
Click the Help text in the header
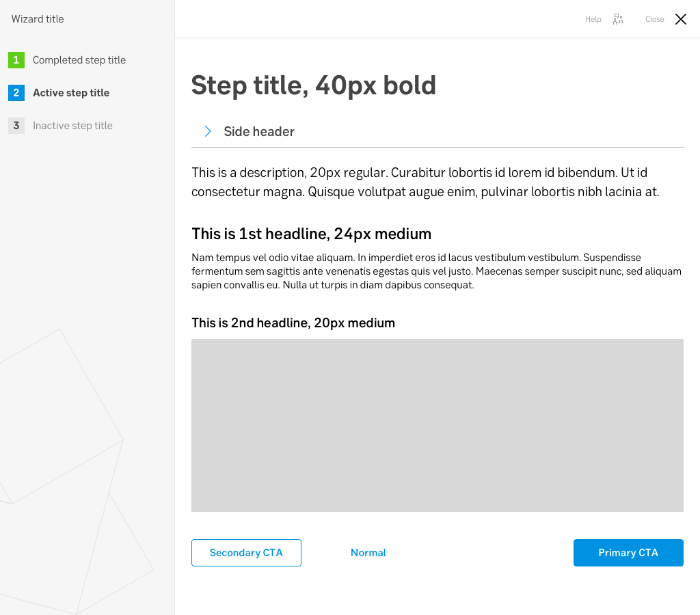coord(593,19)
